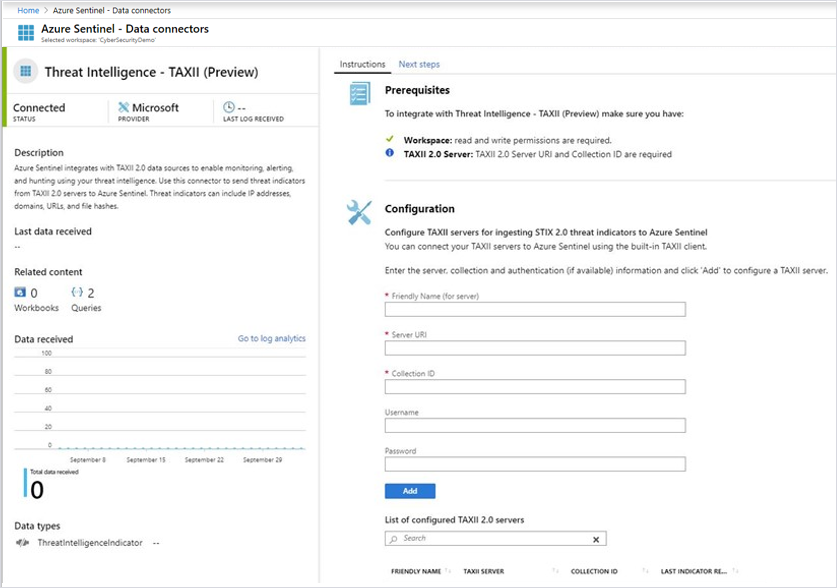Click the Last Log Received clock icon
The height and width of the screenshot is (588, 837).
click(x=227, y=105)
